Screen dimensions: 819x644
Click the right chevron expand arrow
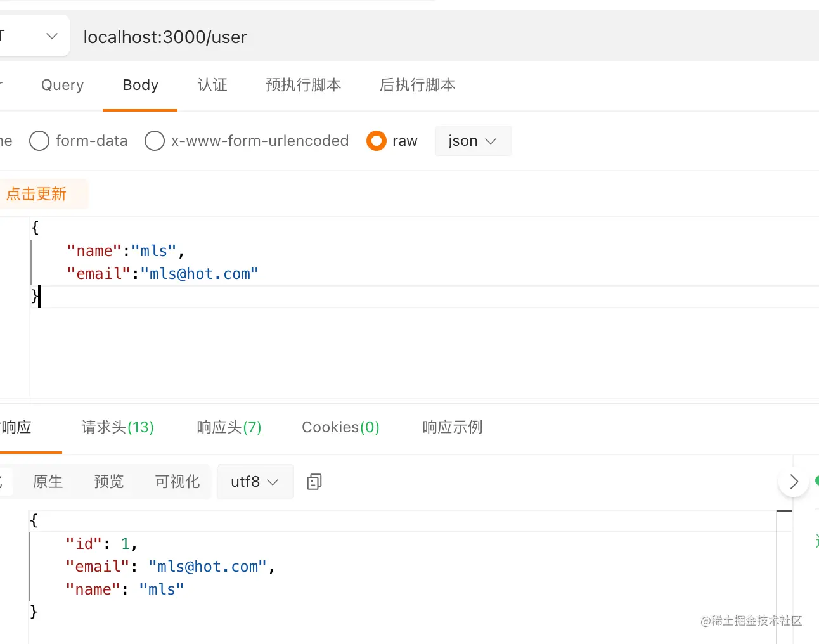tap(794, 482)
